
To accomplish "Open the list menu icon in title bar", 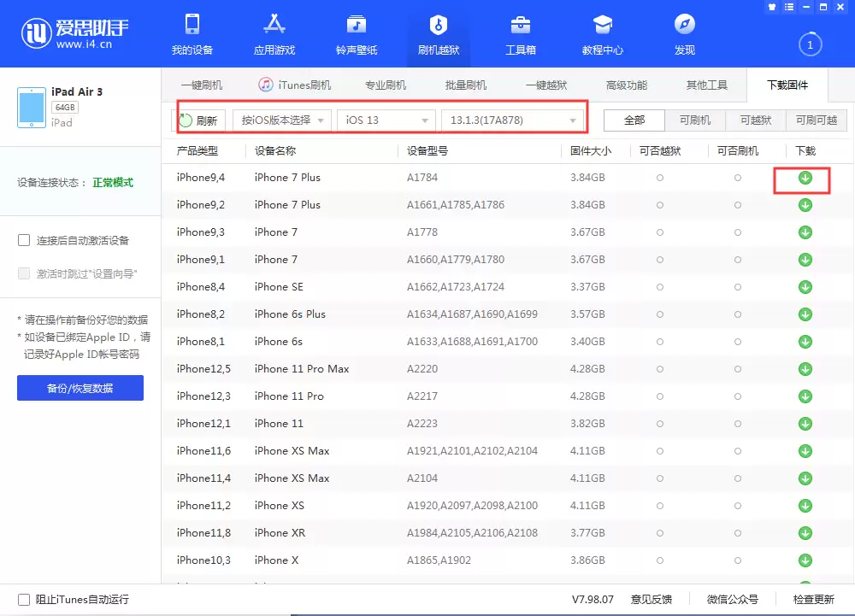I will click(x=788, y=7).
